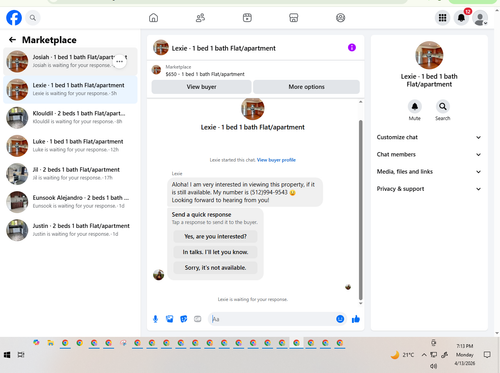Click the sender avatar beside quick responses
Screen dimensions: 500x373
coord(158,275)
